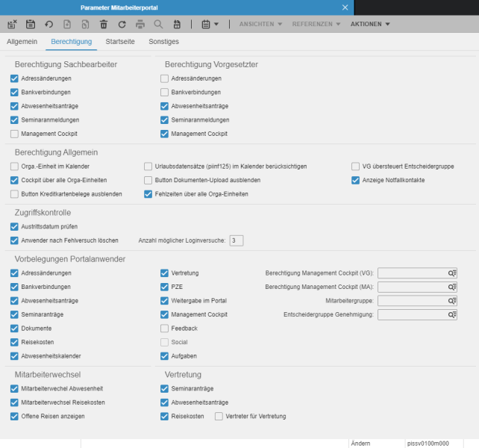The height and width of the screenshot is (448, 479).
Task: Expand the AKTIONEN dropdown menu
Action: pyautogui.click(x=370, y=24)
